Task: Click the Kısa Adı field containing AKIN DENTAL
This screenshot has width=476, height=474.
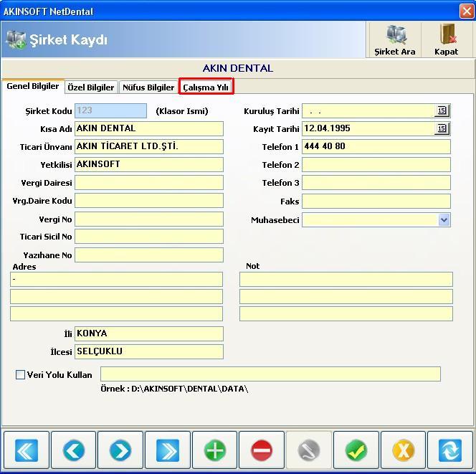Action: [149, 128]
